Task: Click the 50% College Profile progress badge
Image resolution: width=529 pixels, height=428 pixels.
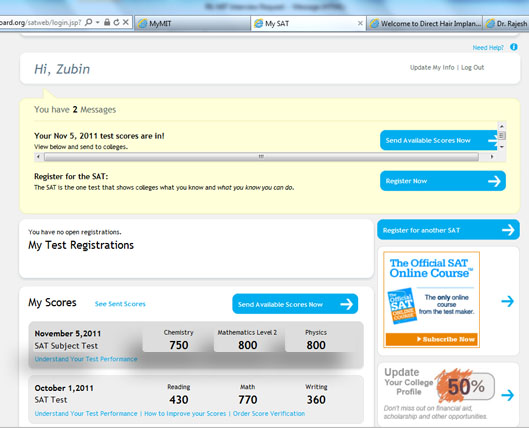Action: [x=466, y=386]
